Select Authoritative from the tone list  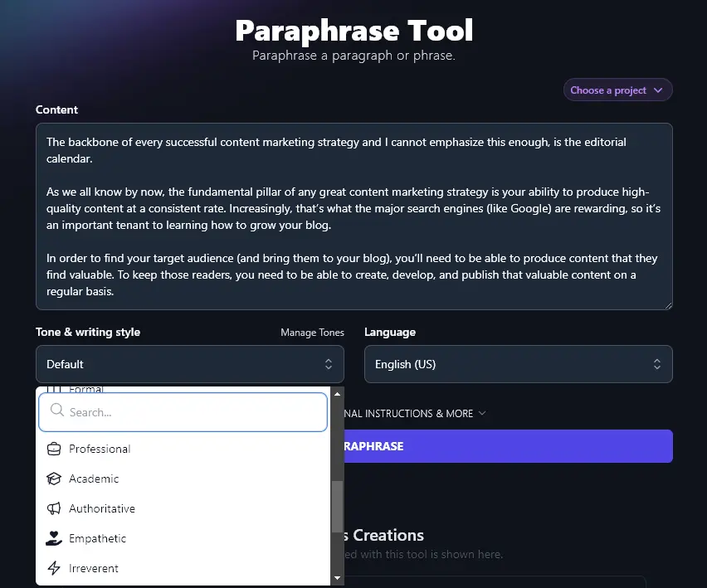pos(102,508)
